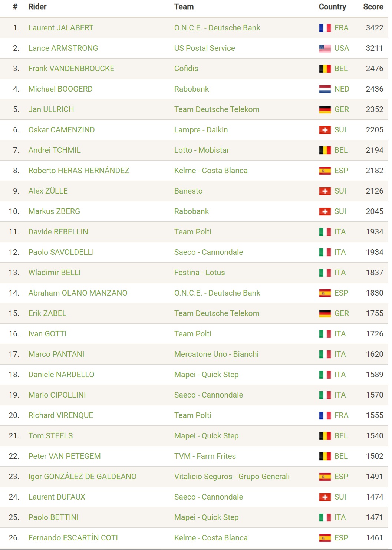
Task: Click the German flag in Jan Ullrich's row
Action: 325,109
